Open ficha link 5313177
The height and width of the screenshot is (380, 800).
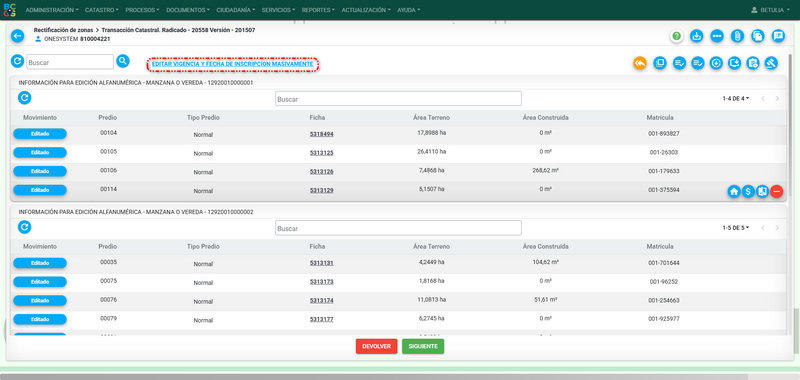(321, 320)
